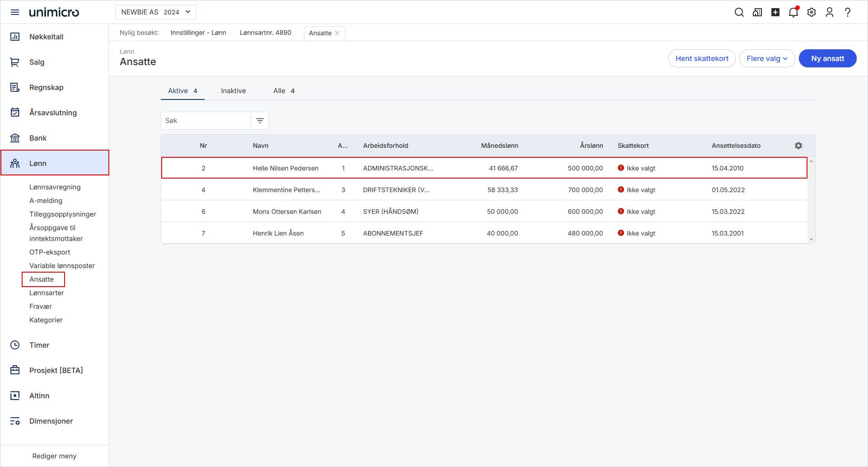868x467 pixels.
Task: Open Årsoppgave til inntektsmottaker
Action: [x=56, y=233]
